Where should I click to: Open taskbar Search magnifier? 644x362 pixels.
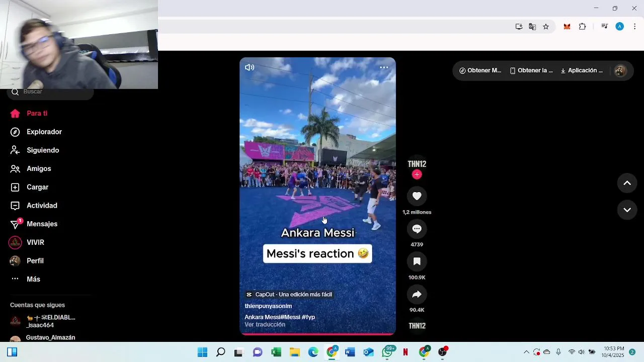220,352
